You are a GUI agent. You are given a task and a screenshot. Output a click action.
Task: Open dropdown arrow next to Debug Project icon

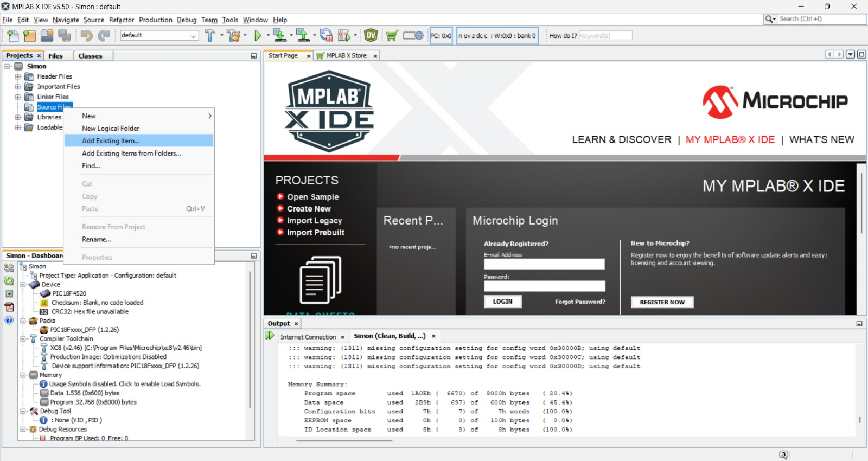[355, 36]
